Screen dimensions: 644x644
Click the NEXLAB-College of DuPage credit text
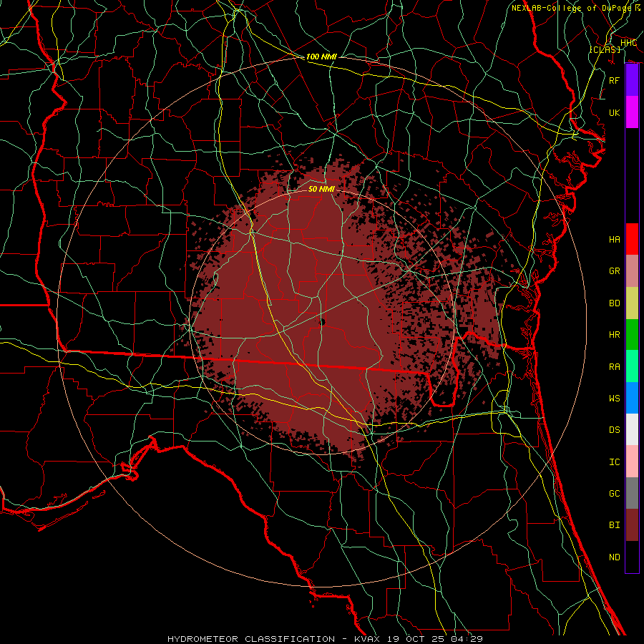(x=575, y=8)
